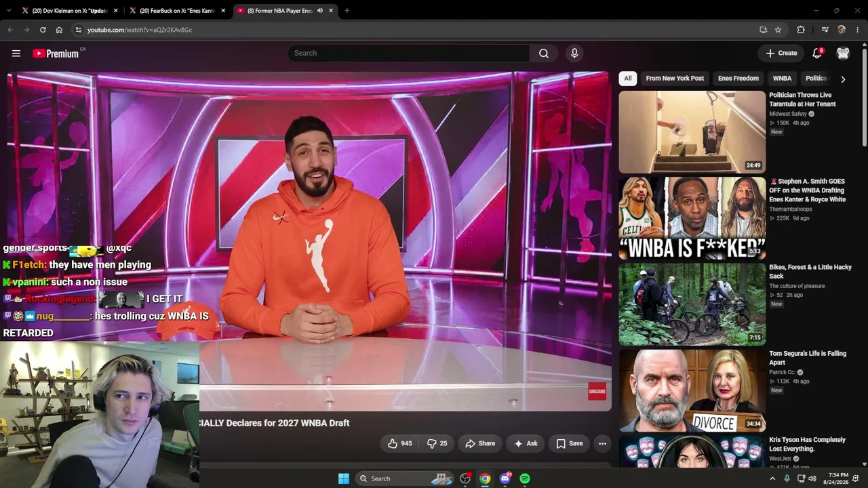Open Kris Tyson Has Completely Lost Everything title
This screenshot has width=868, height=488.
pos(807,444)
